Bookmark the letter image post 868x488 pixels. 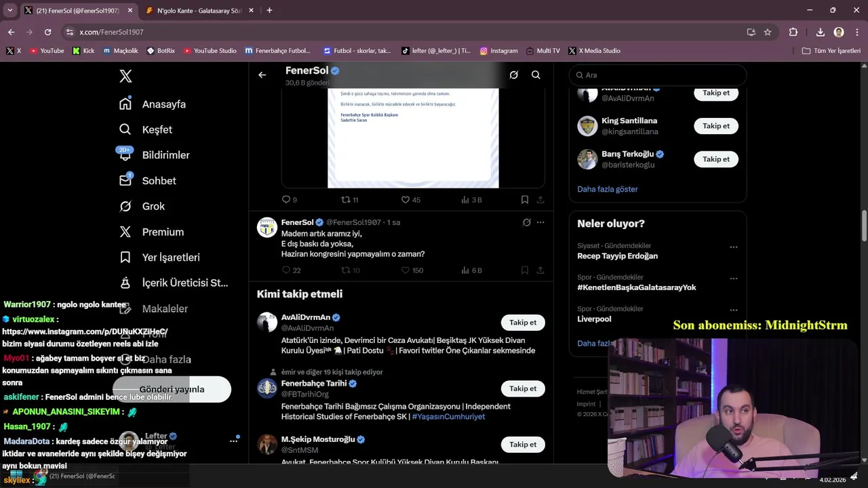coord(525,200)
